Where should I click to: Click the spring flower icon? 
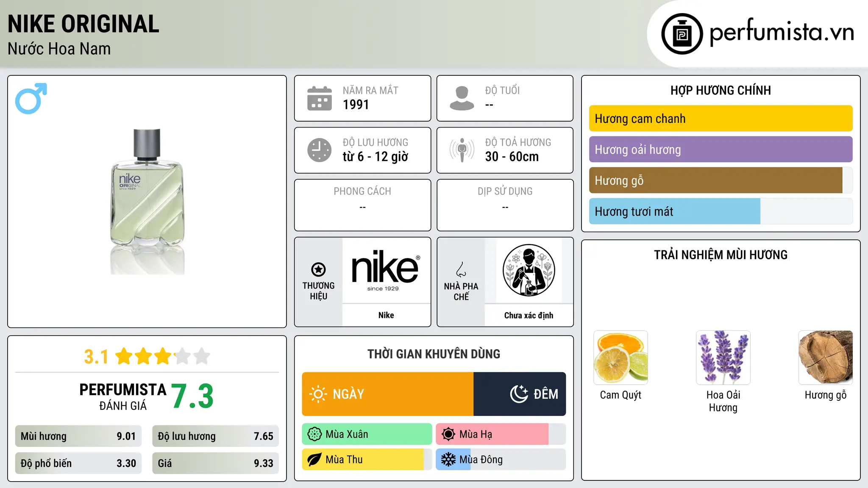tap(314, 434)
